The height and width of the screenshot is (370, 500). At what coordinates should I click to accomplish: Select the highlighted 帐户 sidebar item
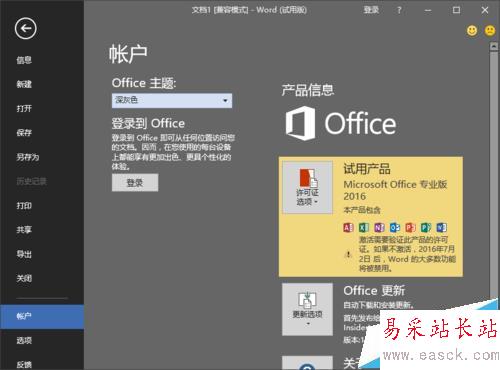(42, 316)
